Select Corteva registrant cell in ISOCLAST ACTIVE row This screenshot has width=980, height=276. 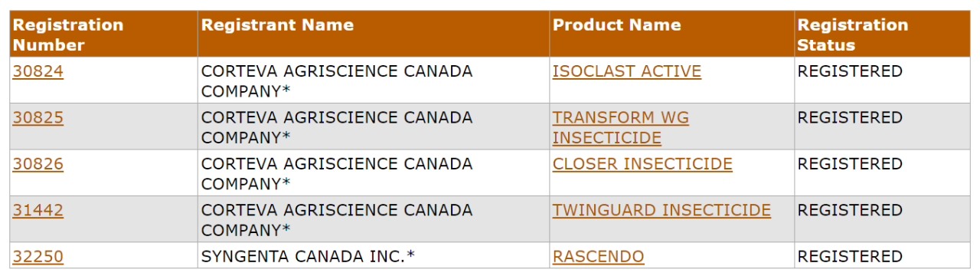coord(374,80)
